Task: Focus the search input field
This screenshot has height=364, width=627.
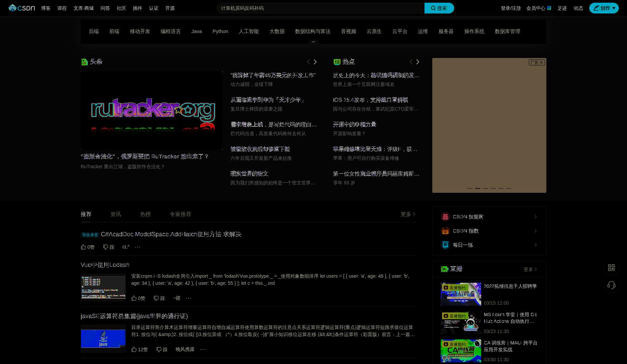Action: pyautogui.click(x=320, y=8)
